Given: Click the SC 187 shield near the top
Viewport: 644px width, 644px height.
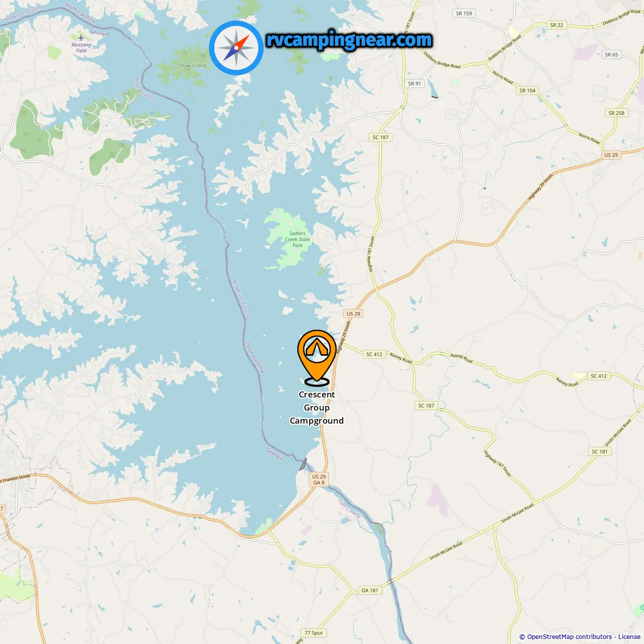Looking at the screenshot, I should tap(380, 137).
